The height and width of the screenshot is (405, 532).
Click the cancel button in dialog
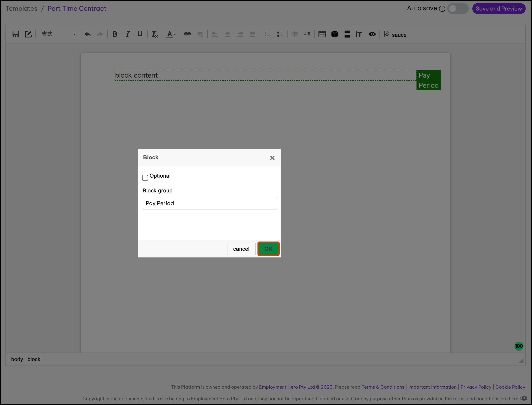241,249
